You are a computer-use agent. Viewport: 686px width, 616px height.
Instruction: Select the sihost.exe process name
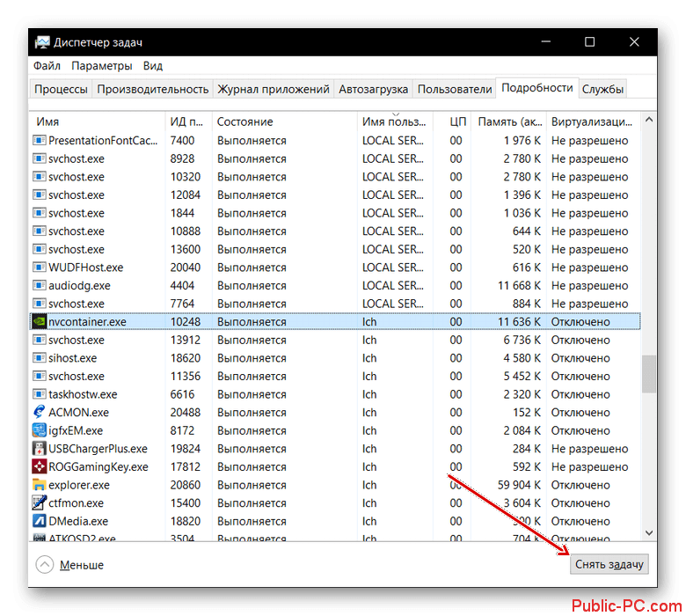click(x=73, y=358)
